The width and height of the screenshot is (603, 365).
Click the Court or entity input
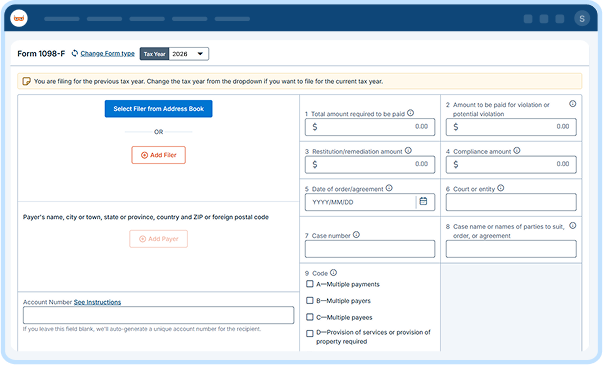coord(511,202)
